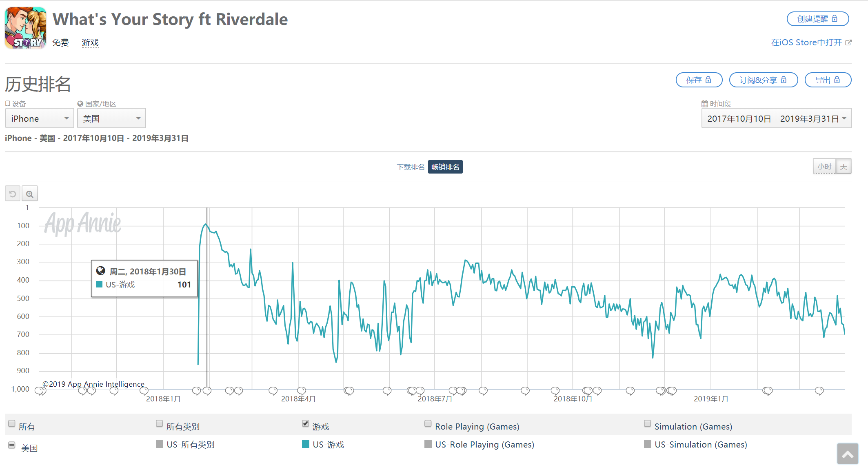The height and width of the screenshot is (470, 868).
Task: Click the 免费 price label
Action: pyautogui.click(x=61, y=42)
